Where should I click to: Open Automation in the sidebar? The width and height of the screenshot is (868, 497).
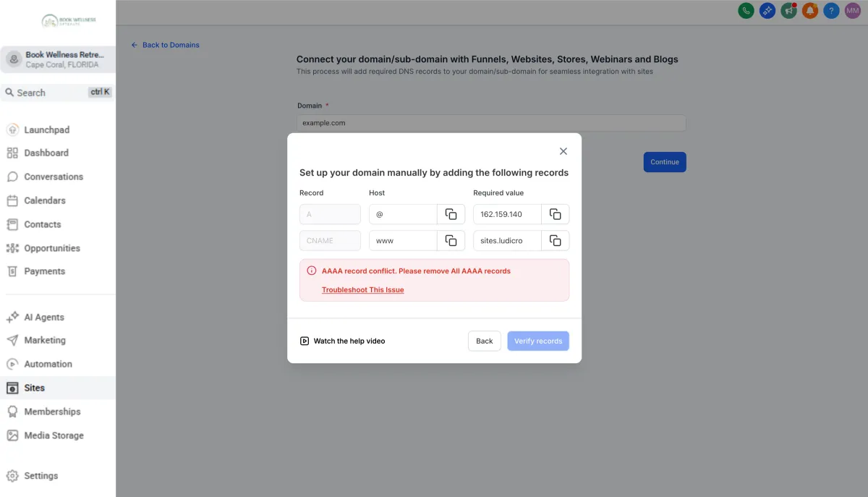(48, 364)
